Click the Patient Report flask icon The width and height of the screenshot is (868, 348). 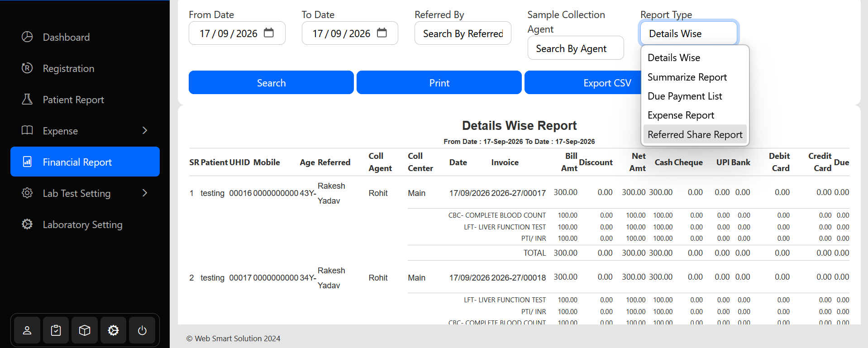pos(27,99)
